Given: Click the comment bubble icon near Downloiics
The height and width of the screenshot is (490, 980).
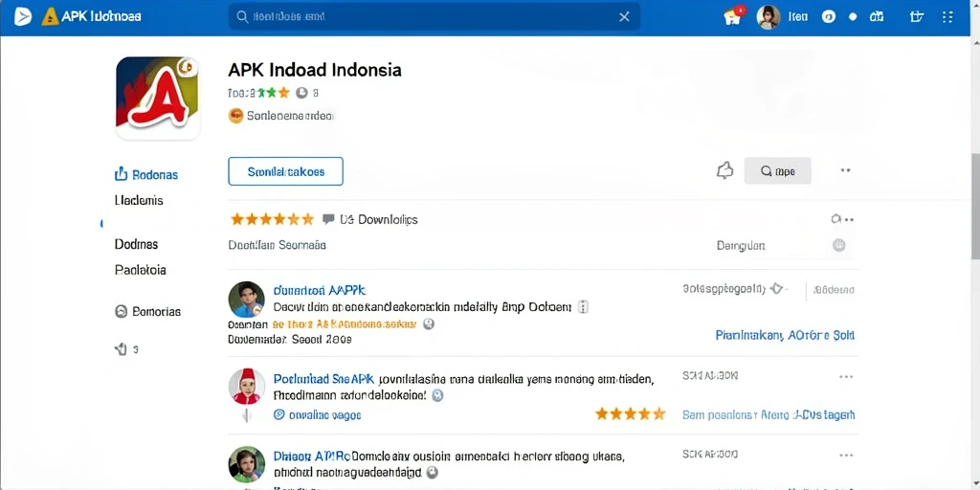Looking at the screenshot, I should point(328,219).
